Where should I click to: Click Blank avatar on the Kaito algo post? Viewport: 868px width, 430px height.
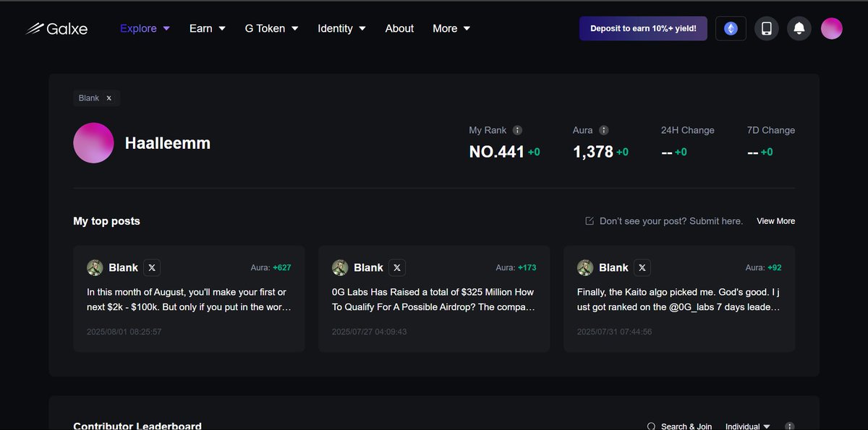tap(585, 267)
